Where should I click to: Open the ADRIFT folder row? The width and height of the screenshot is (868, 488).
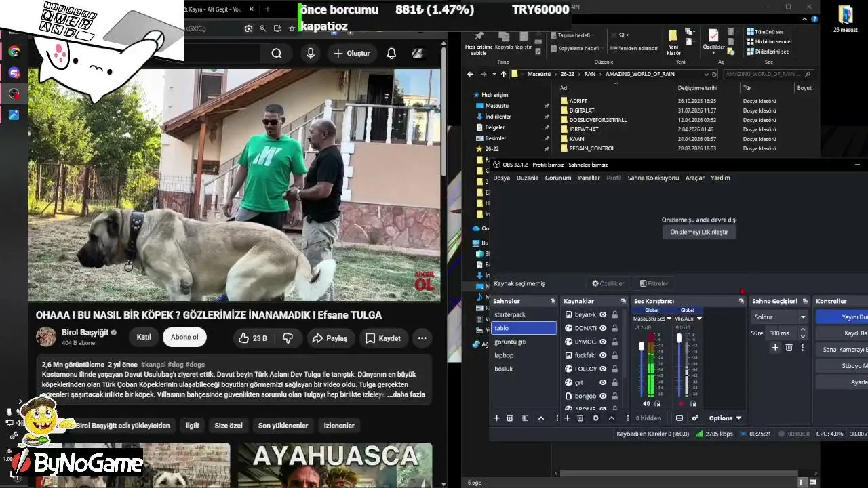point(685,101)
